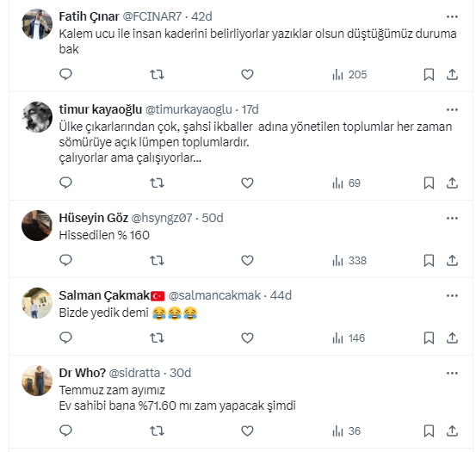The width and height of the screenshot is (476, 452).
Task: View analytics showing 205 views
Action: 349,75
